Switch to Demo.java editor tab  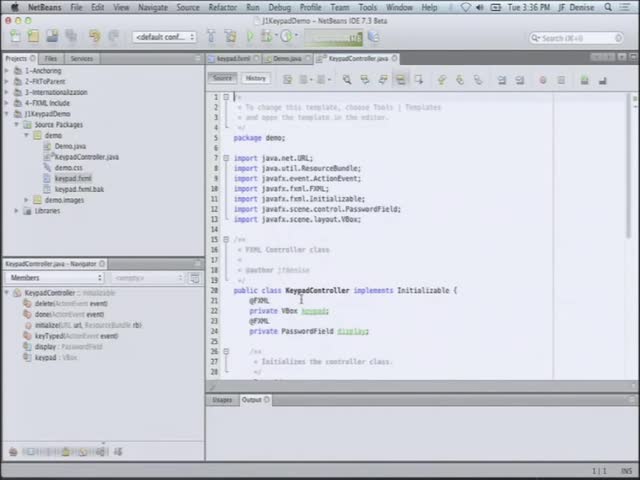pyautogui.click(x=287, y=59)
